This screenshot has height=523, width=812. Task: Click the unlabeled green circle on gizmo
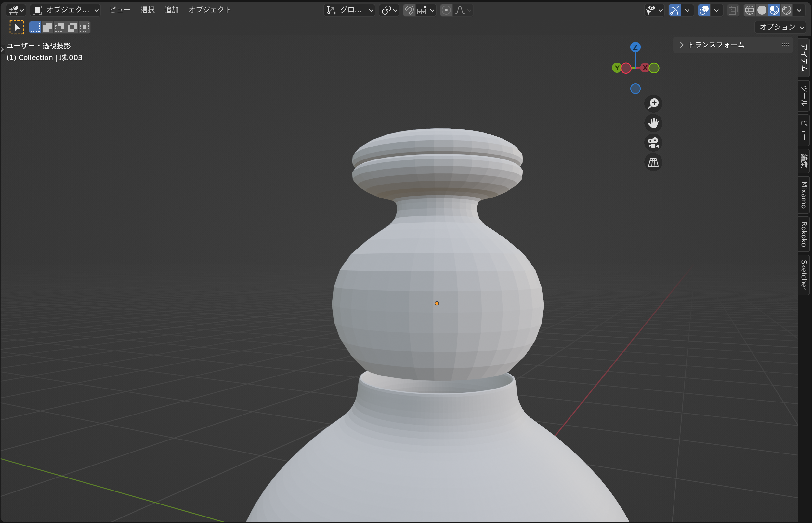point(654,68)
